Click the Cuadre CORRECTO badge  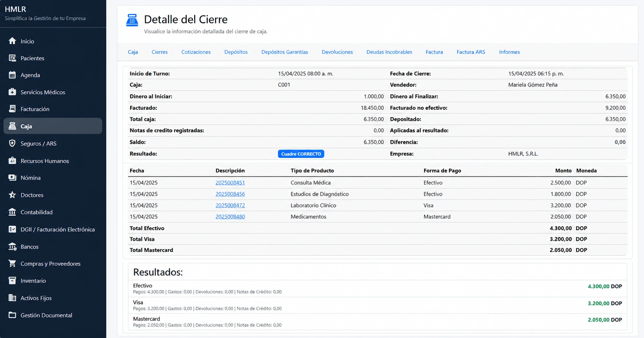301,154
